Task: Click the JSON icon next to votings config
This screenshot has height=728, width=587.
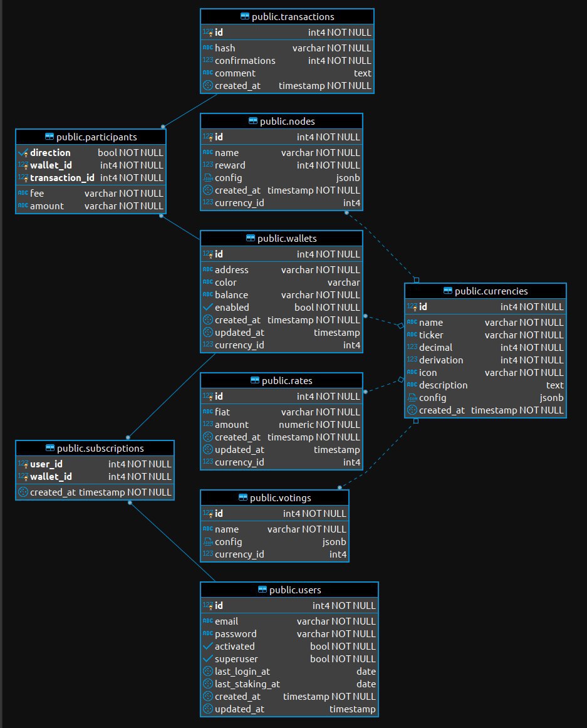Action: 207,542
